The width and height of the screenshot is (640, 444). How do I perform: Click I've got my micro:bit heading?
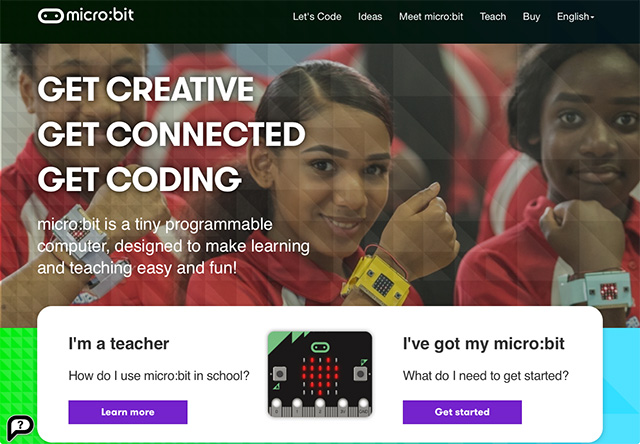[x=484, y=344]
